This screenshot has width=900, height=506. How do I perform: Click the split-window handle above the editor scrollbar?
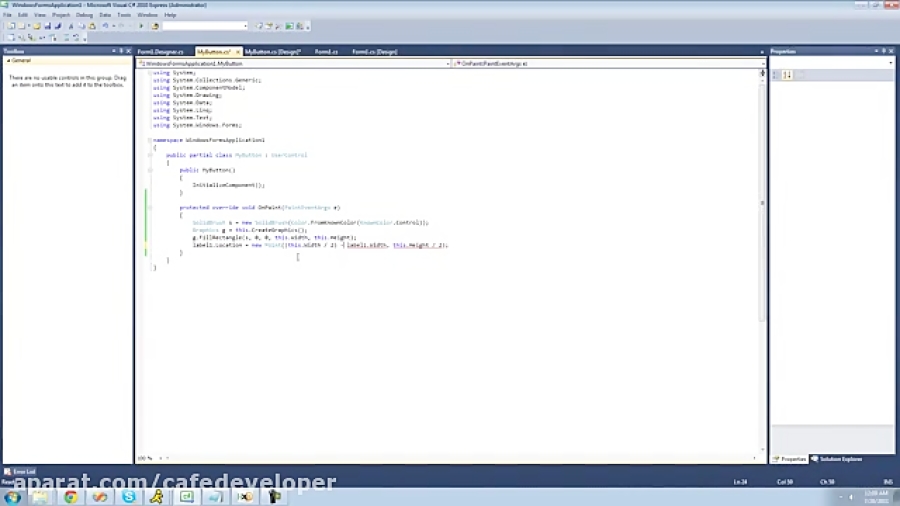coord(762,72)
